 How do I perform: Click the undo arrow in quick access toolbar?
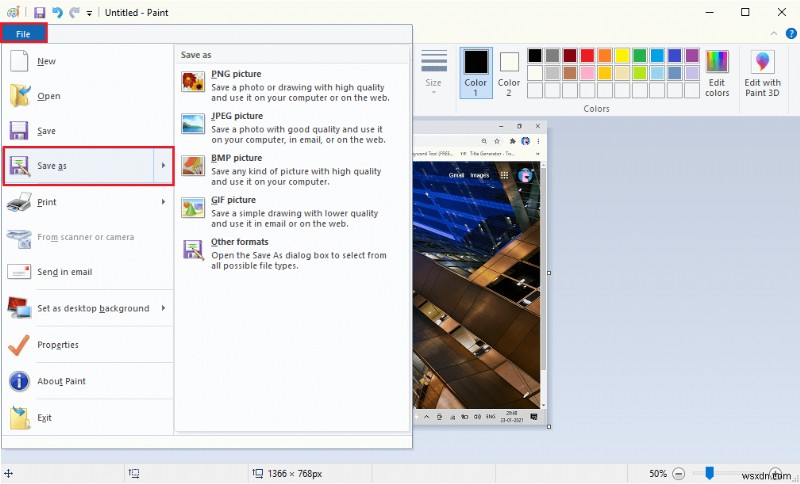57,12
